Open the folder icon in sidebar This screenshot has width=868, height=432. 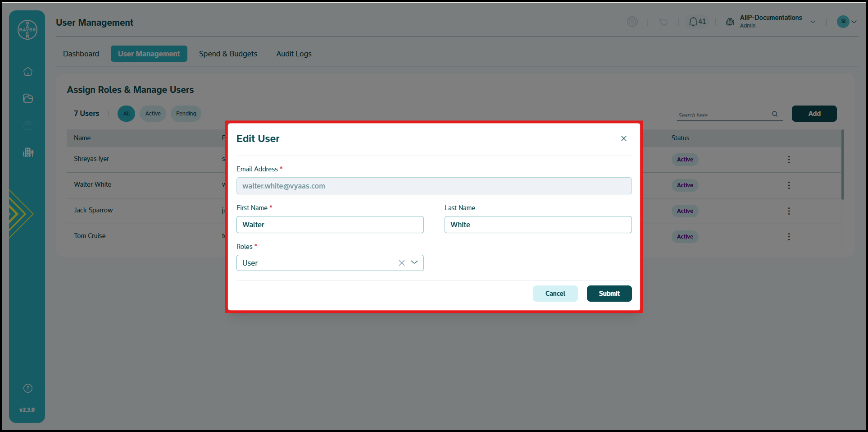coord(28,98)
